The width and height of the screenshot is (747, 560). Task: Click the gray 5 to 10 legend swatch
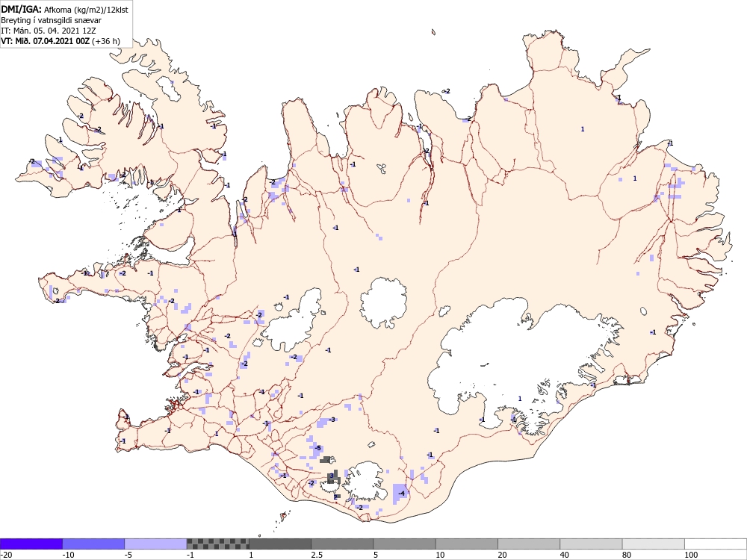[x=404, y=544]
